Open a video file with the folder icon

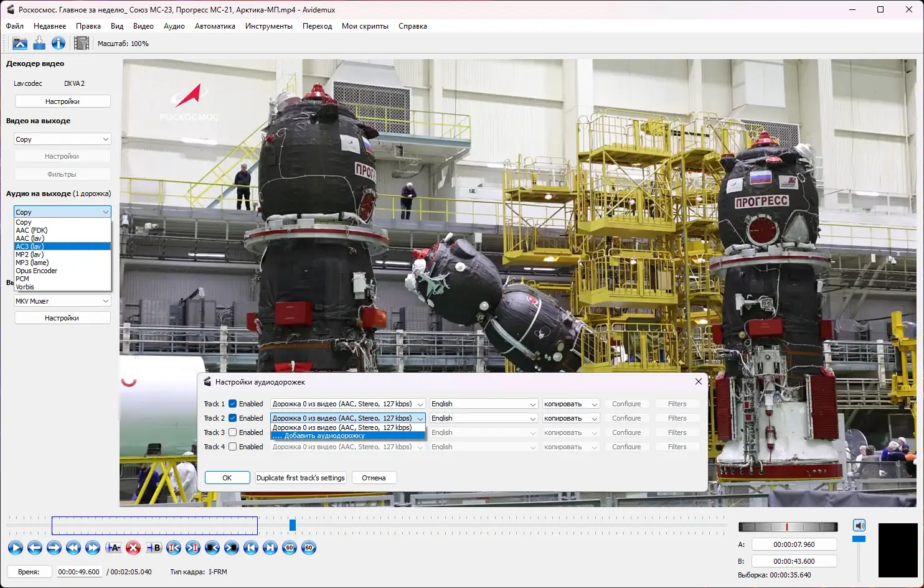click(20, 43)
